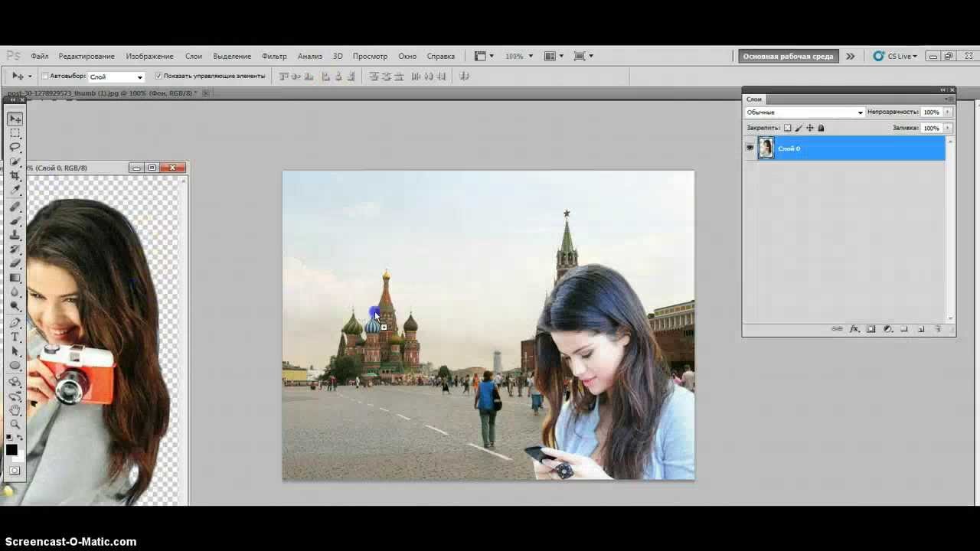The width and height of the screenshot is (980, 551).
Task: Click the lock-all padlock icon in Layers
Action: tap(821, 129)
